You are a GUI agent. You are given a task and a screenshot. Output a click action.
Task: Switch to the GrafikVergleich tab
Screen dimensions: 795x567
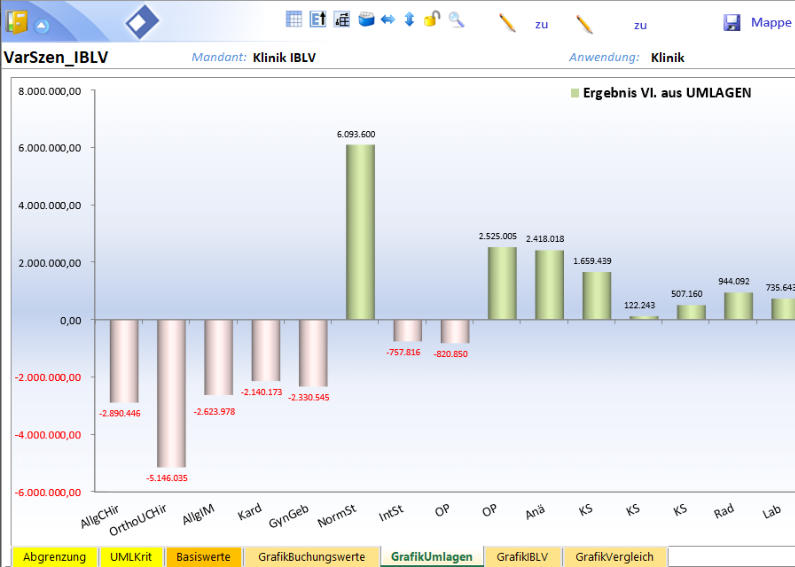coord(615,556)
